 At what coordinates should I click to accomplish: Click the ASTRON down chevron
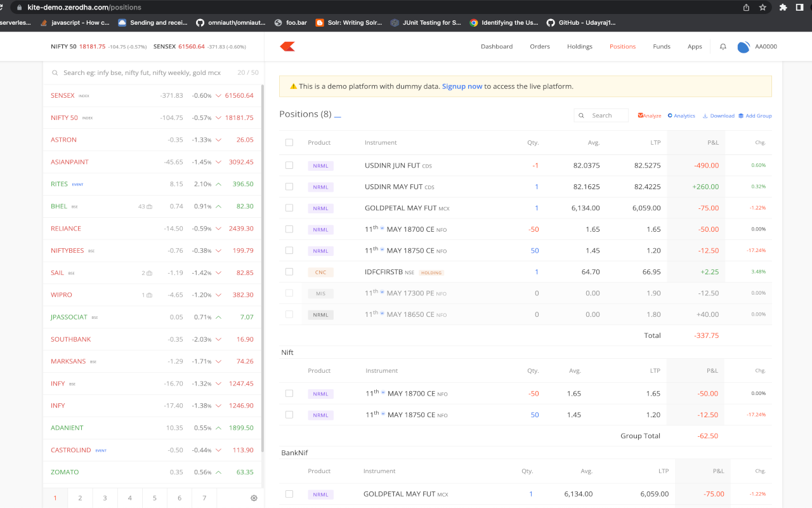tap(218, 140)
